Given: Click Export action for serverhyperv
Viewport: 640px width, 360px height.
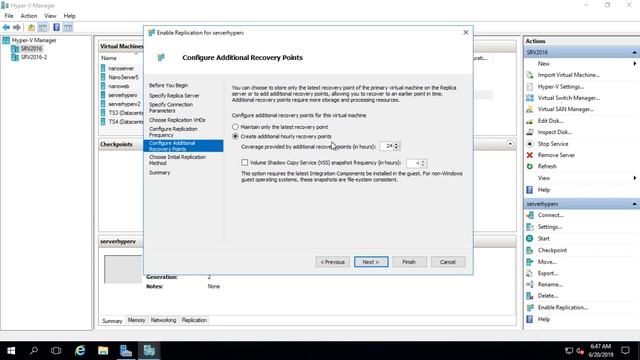Looking at the screenshot, I should click(547, 273).
